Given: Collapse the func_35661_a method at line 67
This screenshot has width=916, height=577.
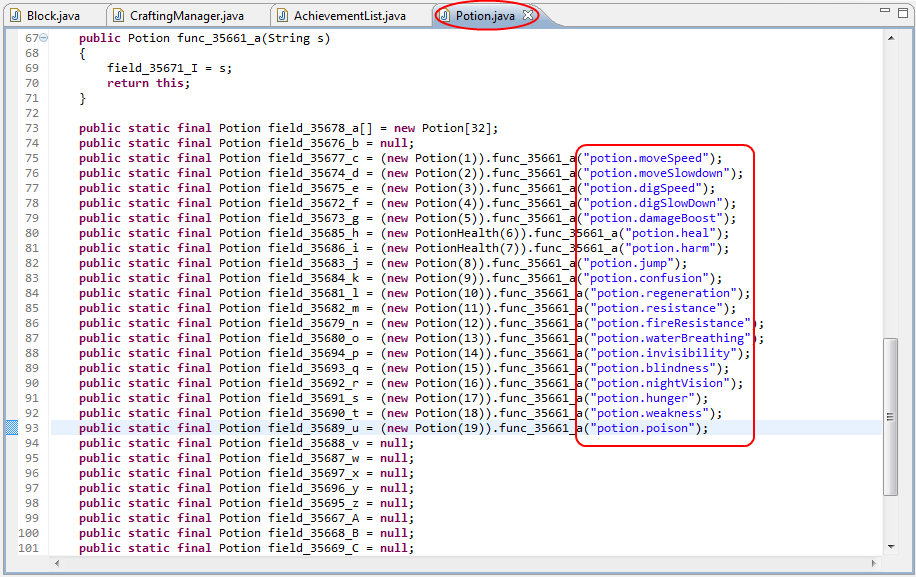Looking at the screenshot, I should tap(44, 38).
